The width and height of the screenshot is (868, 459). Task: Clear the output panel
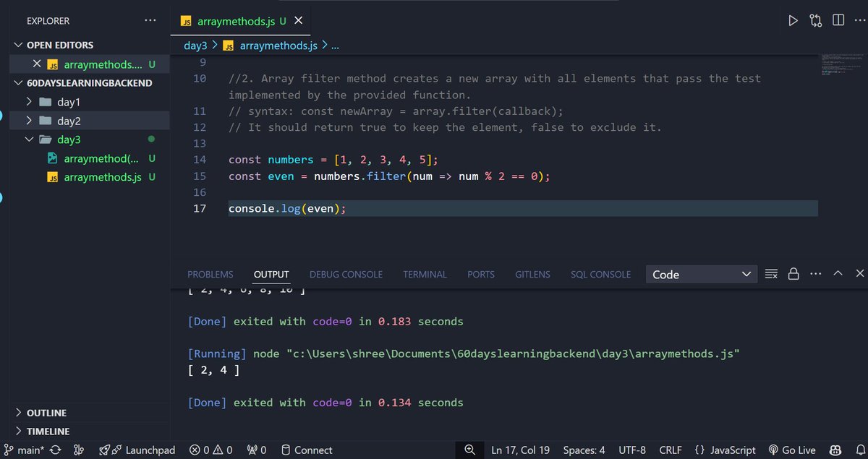(x=771, y=274)
